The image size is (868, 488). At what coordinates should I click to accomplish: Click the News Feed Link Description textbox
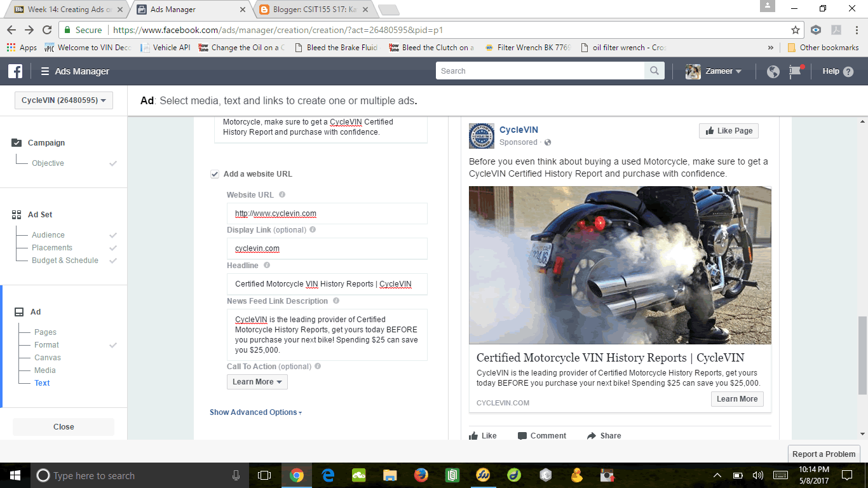pos(327,335)
